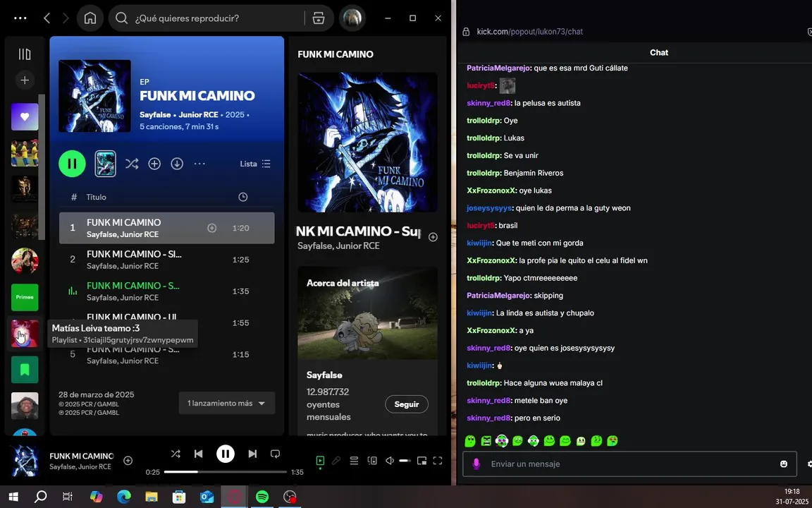Click the Kick chat 'Enviar un mensaje' field
The height and width of the screenshot is (508, 812).
coord(629,464)
